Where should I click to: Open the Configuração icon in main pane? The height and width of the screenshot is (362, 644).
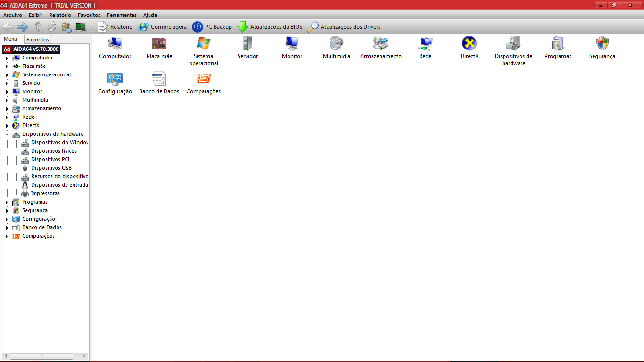115,83
